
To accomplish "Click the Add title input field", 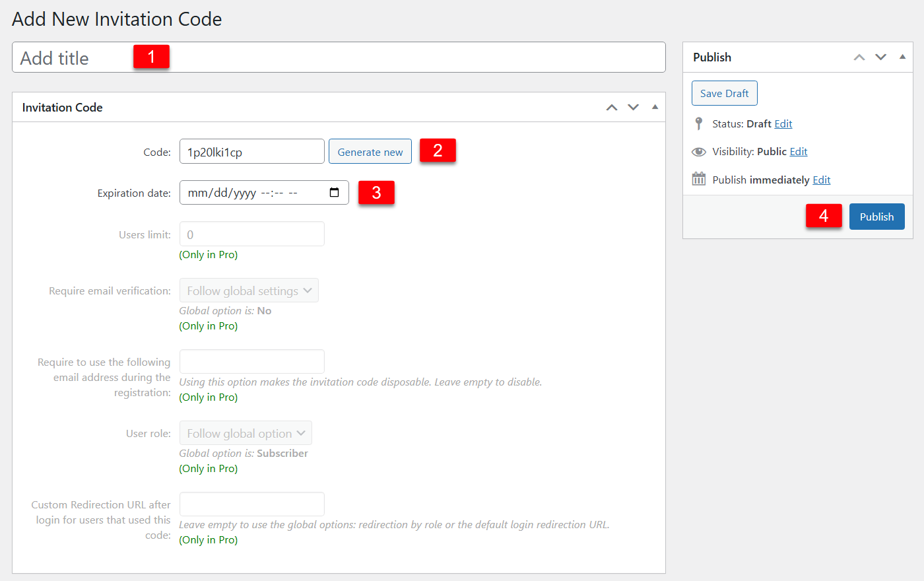I will click(x=339, y=57).
